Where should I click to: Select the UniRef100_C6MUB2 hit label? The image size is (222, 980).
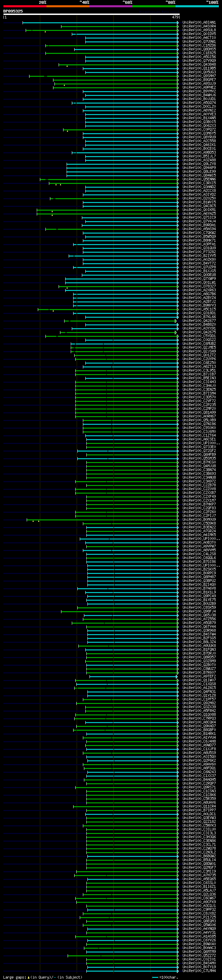pyautogui.click(x=199, y=343)
